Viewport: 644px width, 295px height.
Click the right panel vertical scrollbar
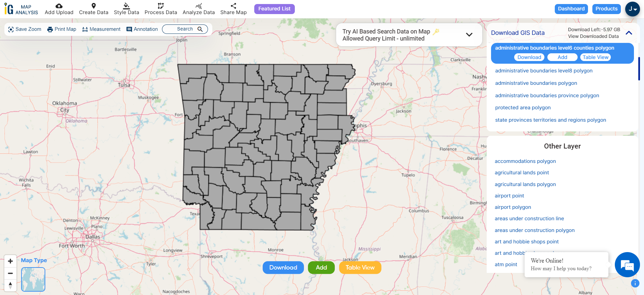point(639,69)
